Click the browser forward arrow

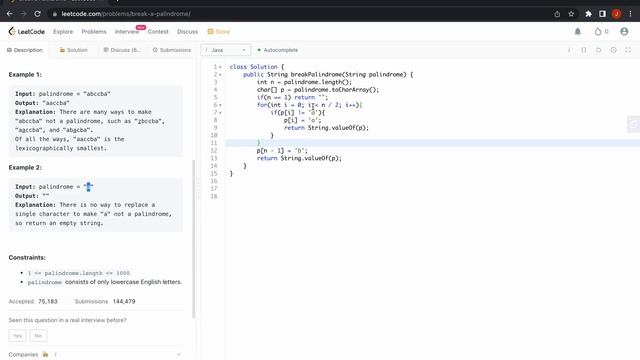pyautogui.click(x=23, y=14)
